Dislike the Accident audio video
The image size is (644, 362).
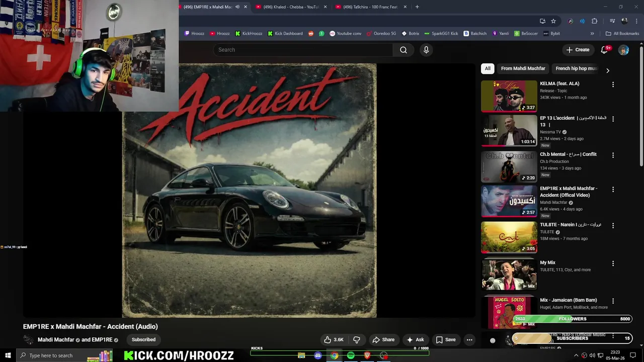click(x=357, y=339)
